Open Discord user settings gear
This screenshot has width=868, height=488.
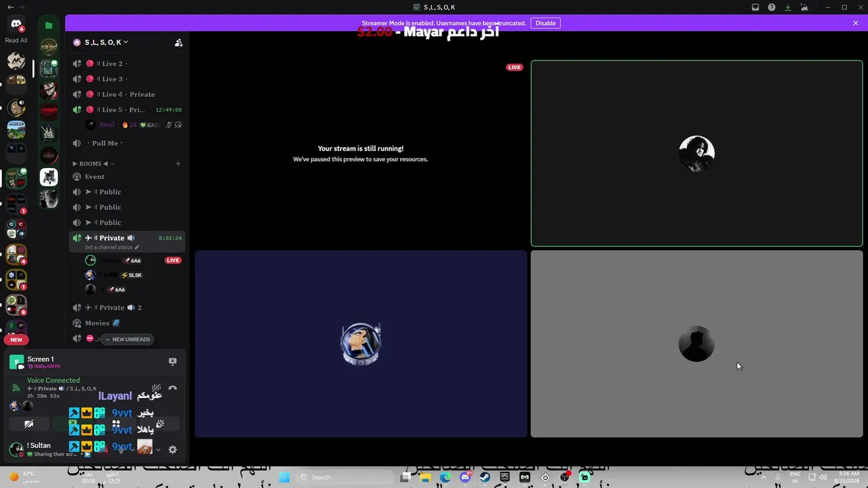tap(172, 449)
